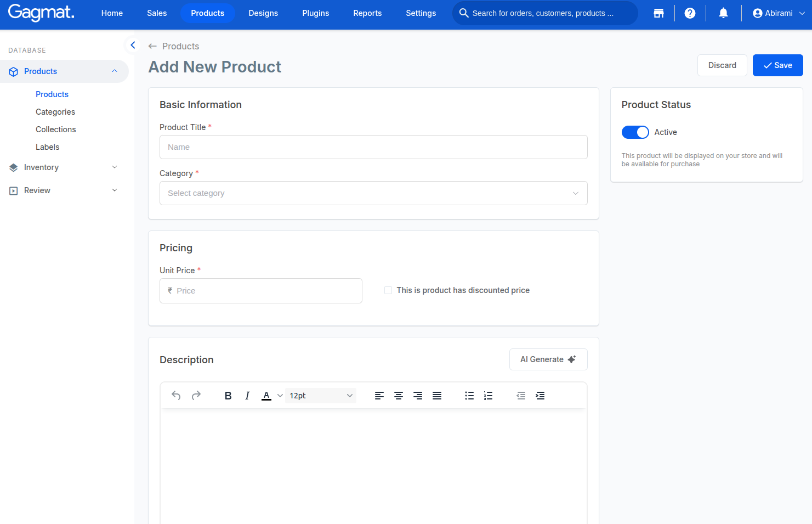
Task: Open Collections in the sidebar
Action: [56, 129]
